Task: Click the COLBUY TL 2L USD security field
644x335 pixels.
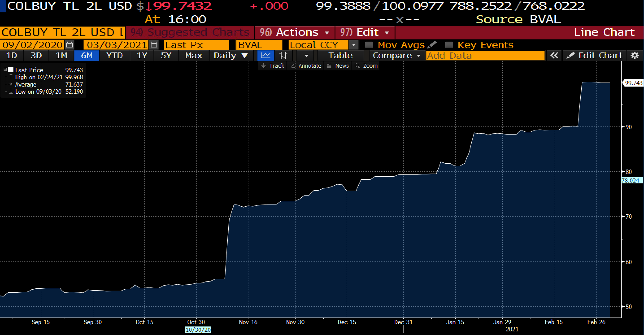Action: click(63, 33)
